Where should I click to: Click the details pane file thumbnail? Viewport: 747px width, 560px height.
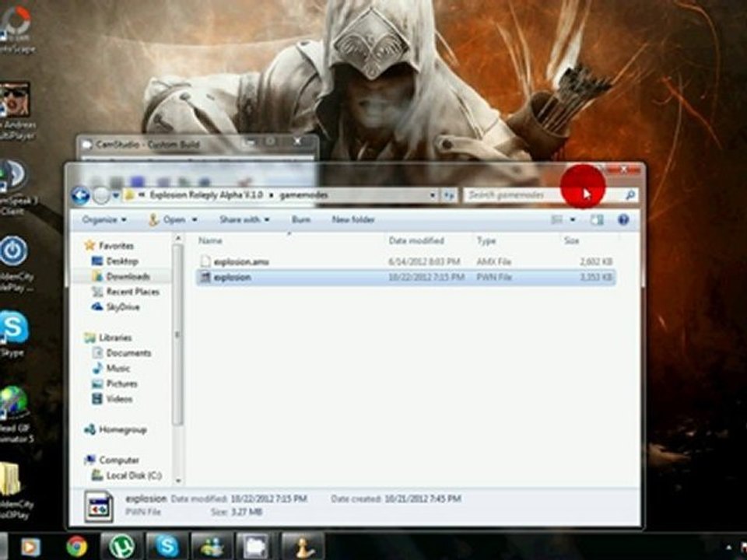pos(99,506)
